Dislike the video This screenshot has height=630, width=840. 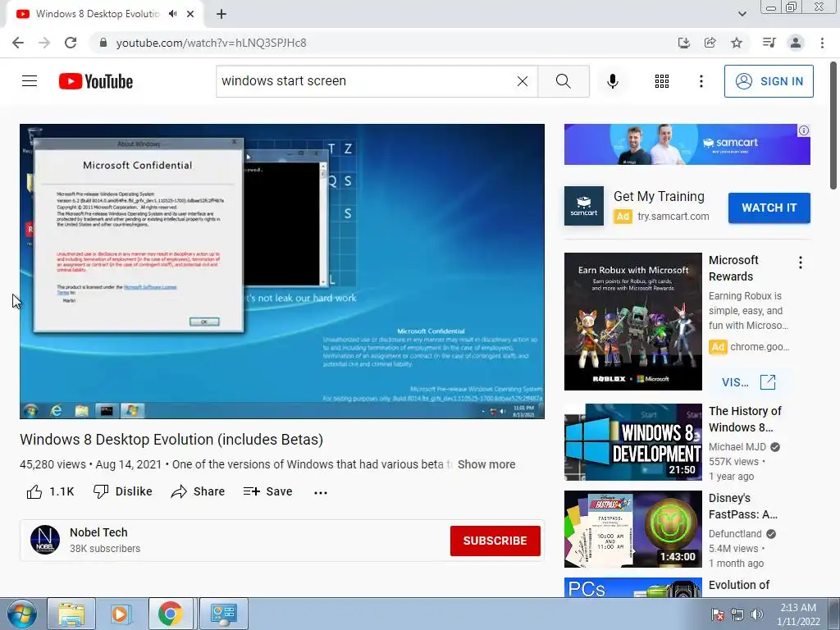[x=123, y=491]
